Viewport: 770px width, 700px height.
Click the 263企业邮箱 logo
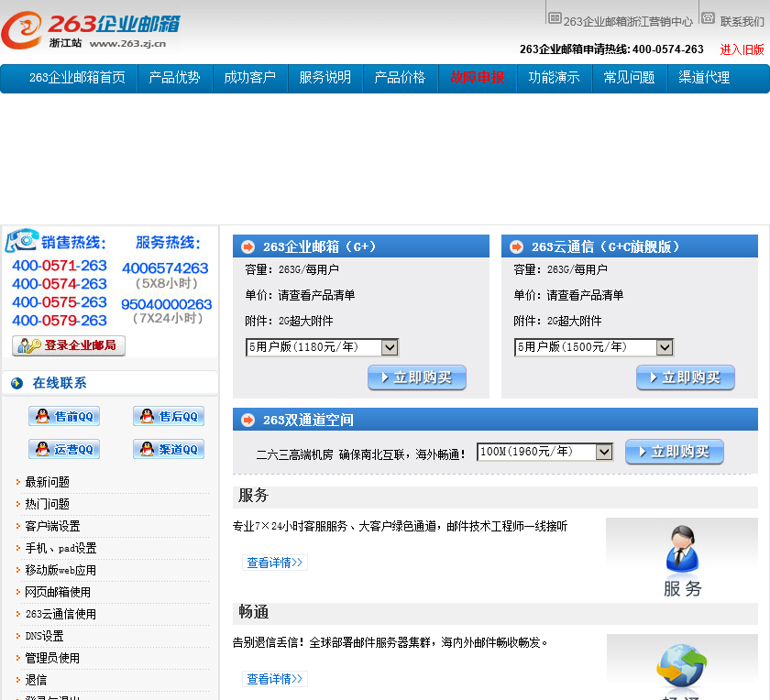pyautogui.click(x=91, y=30)
